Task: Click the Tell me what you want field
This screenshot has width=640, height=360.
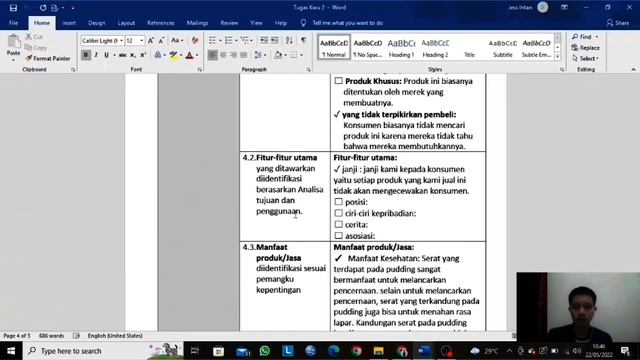Action: pyautogui.click(x=347, y=23)
